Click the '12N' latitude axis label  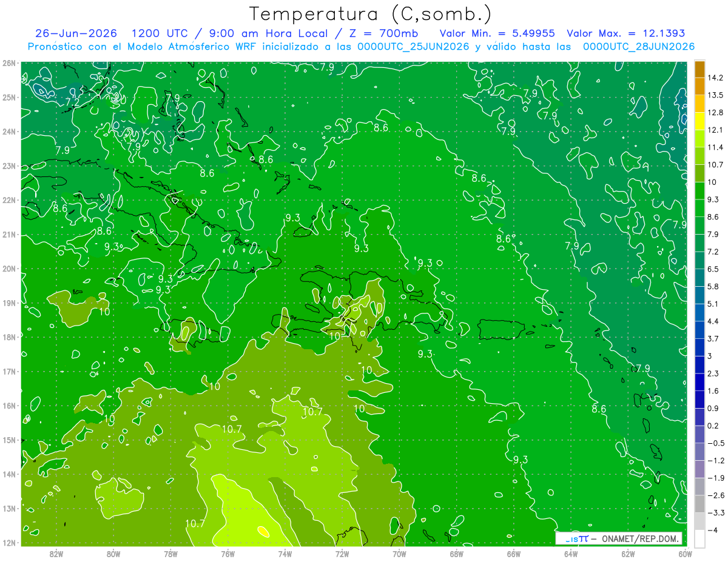point(8,543)
